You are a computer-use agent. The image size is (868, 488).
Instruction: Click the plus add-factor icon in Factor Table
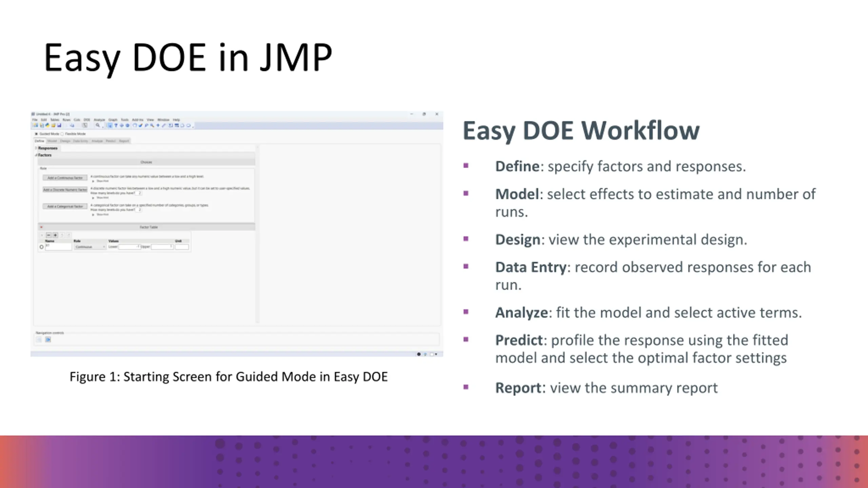(x=55, y=235)
